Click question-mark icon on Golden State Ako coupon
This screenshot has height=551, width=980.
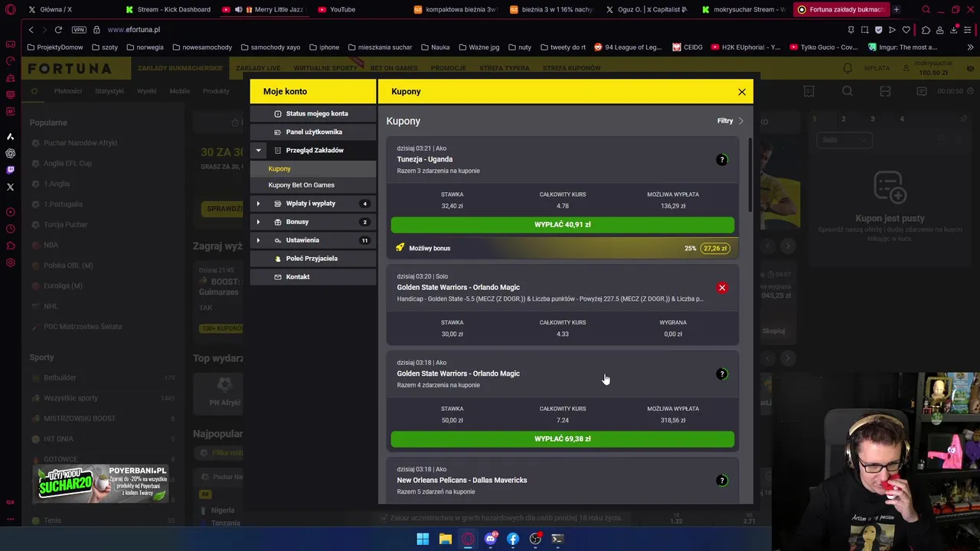[x=722, y=374]
